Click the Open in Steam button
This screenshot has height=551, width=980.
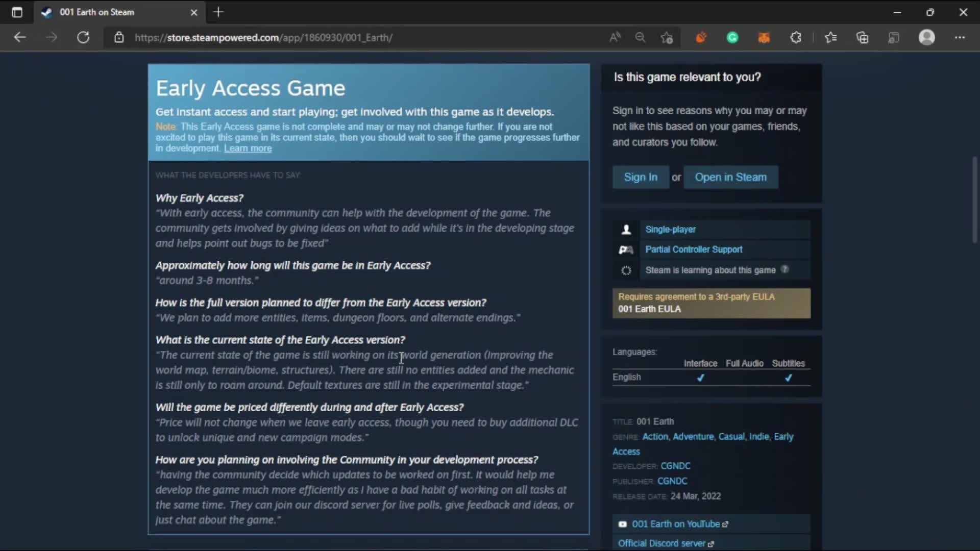click(x=730, y=177)
